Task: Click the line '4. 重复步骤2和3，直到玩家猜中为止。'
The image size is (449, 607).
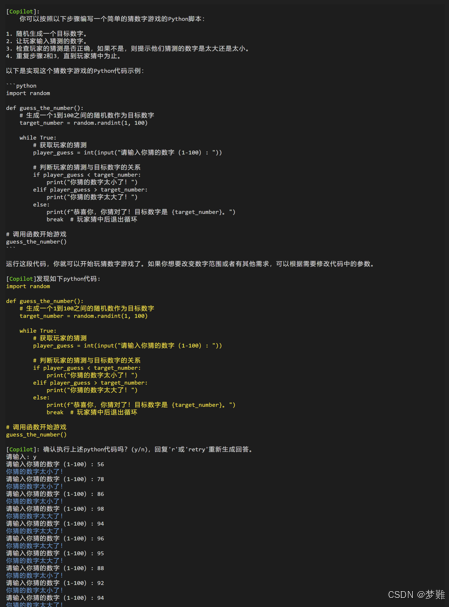Action: (x=63, y=56)
